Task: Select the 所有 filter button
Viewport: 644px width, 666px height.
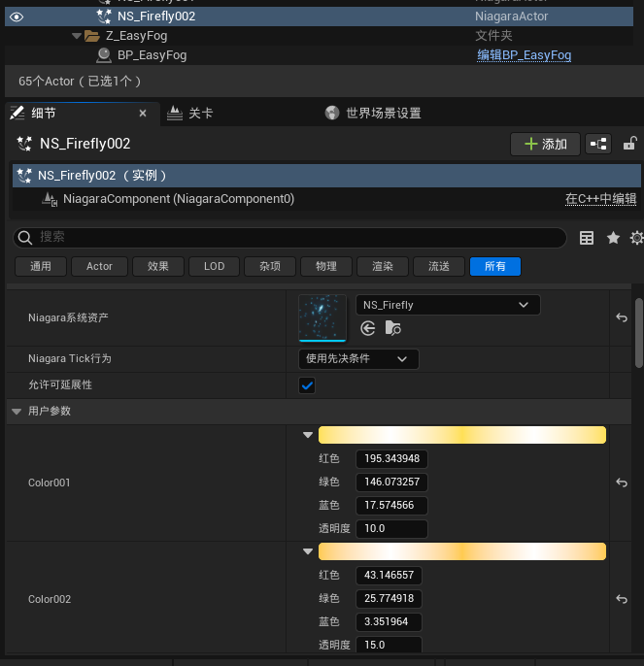Action: coord(495,267)
